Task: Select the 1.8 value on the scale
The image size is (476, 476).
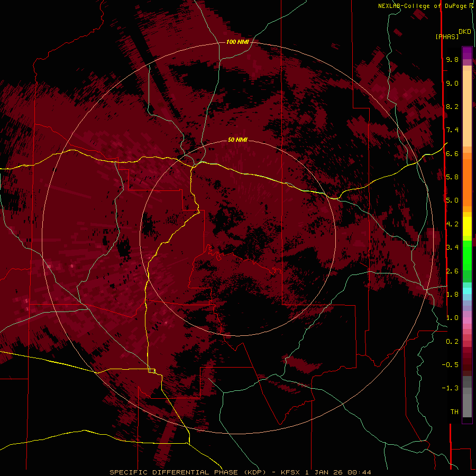Action: point(452,295)
